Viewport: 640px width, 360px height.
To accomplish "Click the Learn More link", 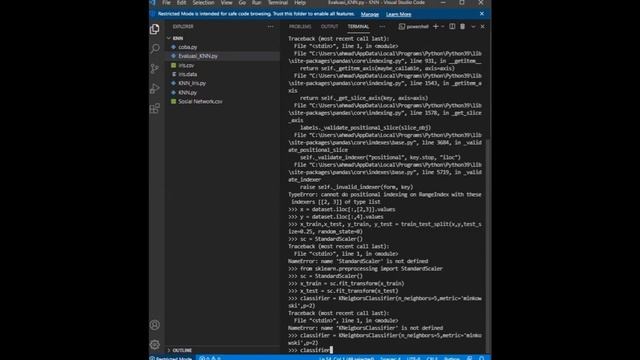I will coord(398,14).
